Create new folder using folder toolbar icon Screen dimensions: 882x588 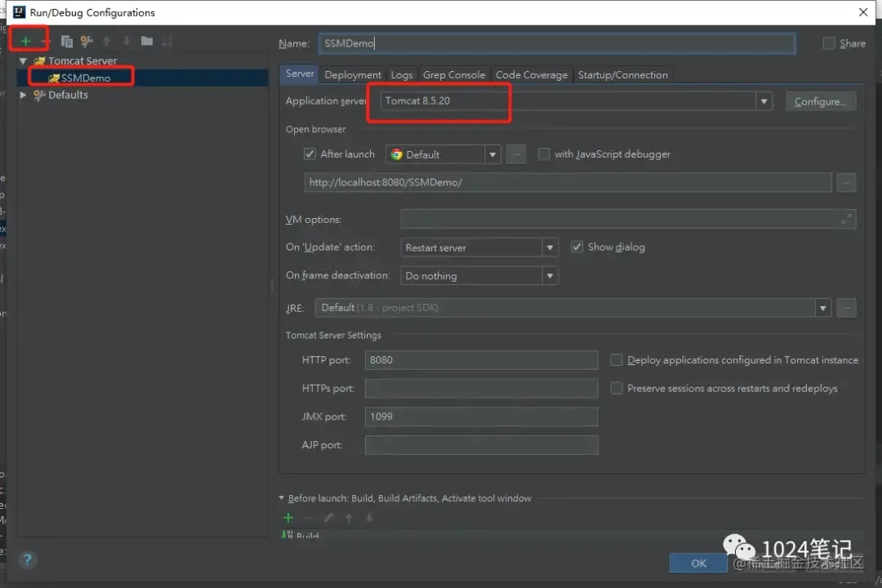click(x=147, y=41)
